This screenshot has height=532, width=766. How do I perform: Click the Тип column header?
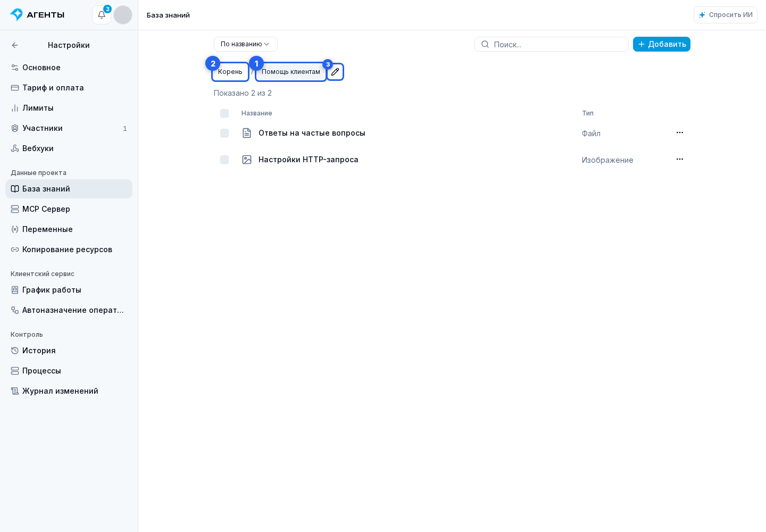tap(588, 113)
